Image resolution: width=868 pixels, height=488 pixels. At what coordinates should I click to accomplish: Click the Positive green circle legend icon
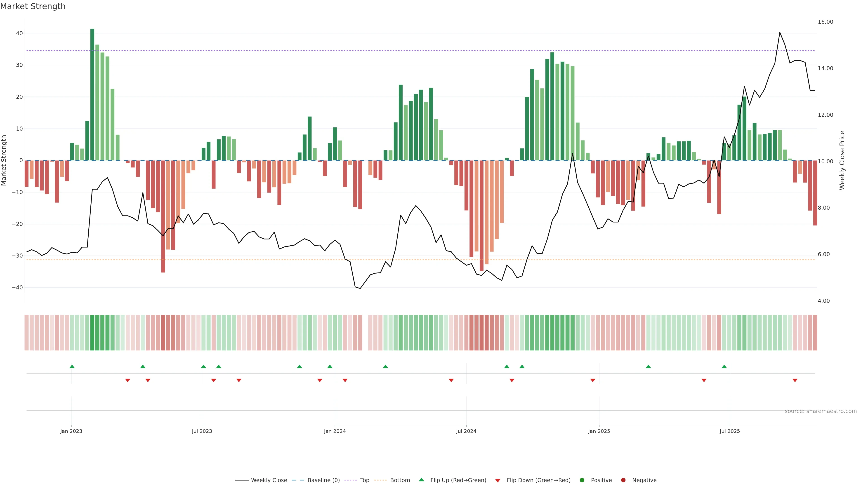click(582, 480)
